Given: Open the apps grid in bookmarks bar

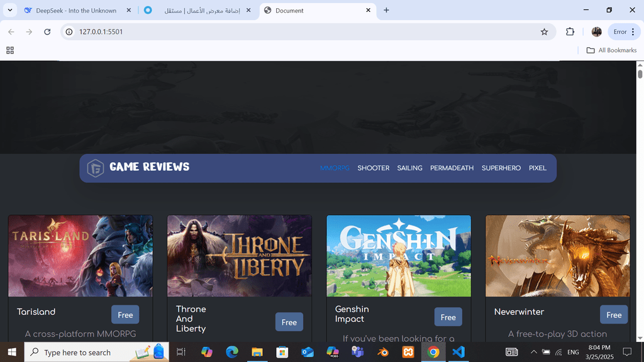Looking at the screenshot, I should coord(10,50).
